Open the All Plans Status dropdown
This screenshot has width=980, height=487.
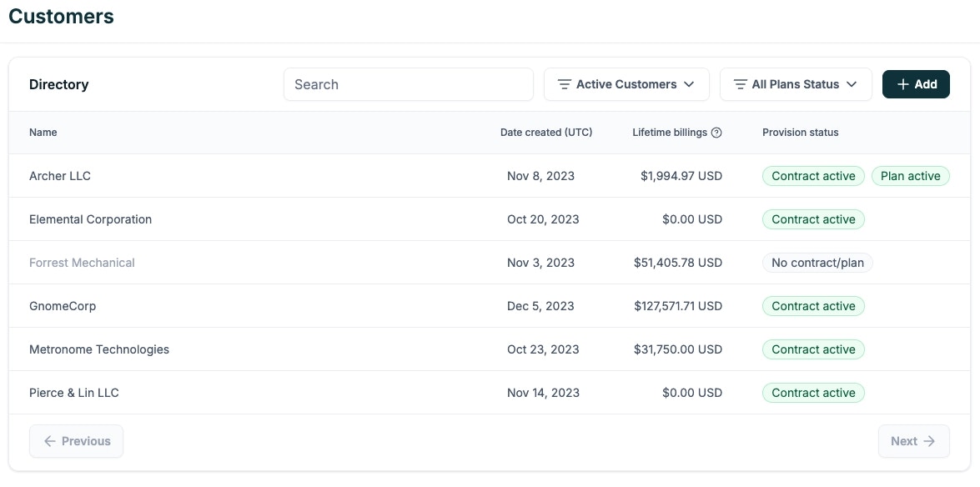click(795, 84)
